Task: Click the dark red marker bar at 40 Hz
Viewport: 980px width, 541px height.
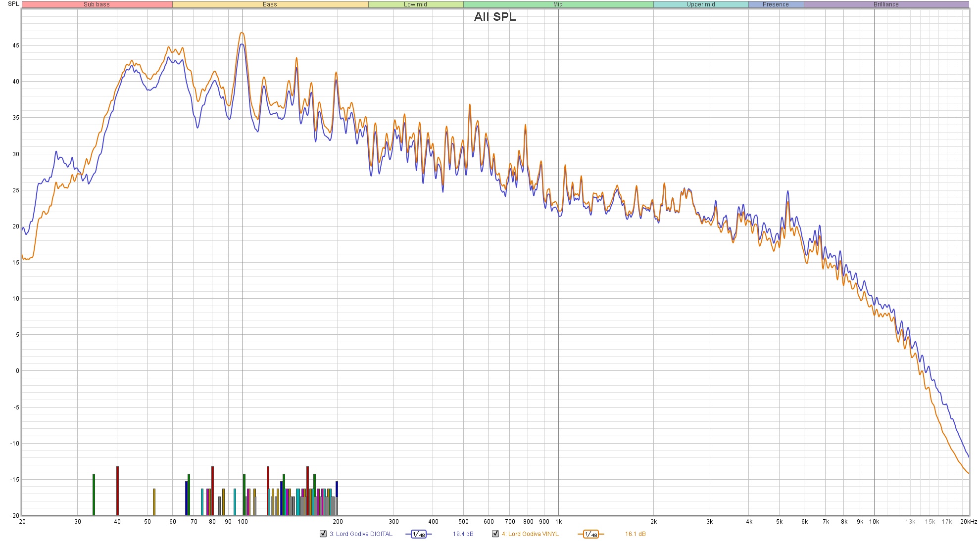Action: click(x=117, y=491)
